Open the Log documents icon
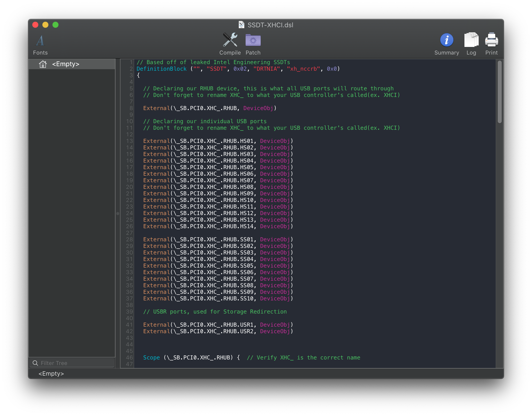 471,40
